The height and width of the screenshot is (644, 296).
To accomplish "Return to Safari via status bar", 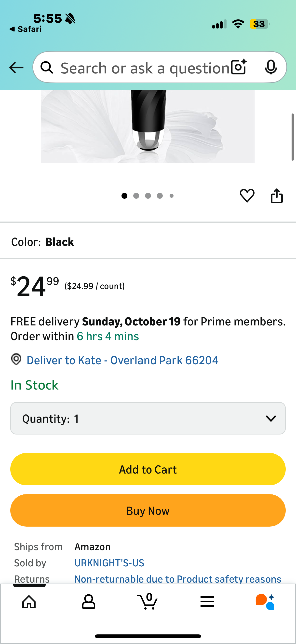I will point(26,29).
